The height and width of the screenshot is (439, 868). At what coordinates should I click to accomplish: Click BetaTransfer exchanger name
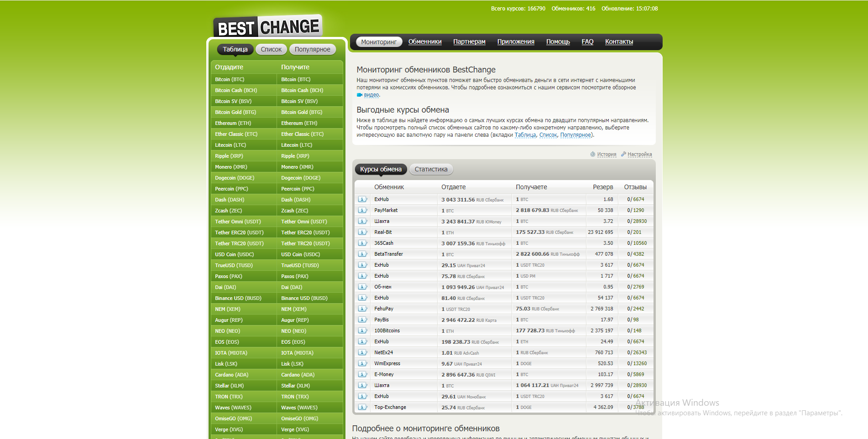[388, 254]
